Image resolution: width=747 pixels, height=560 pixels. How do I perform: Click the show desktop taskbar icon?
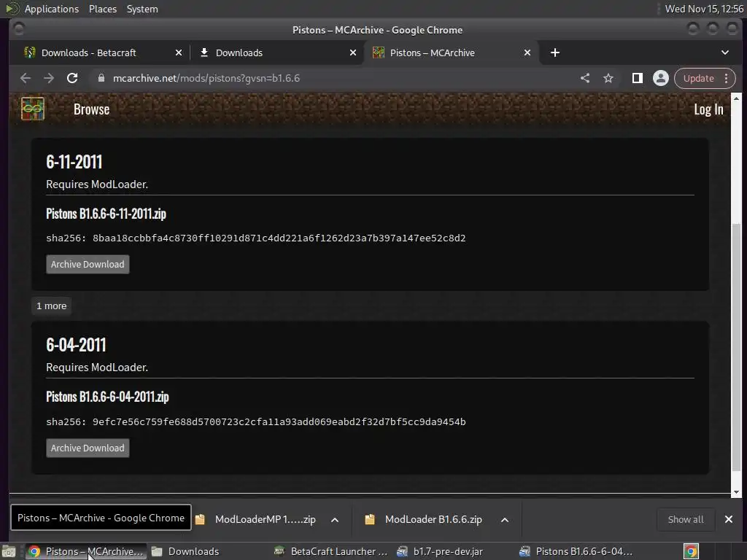(x=9, y=551)
